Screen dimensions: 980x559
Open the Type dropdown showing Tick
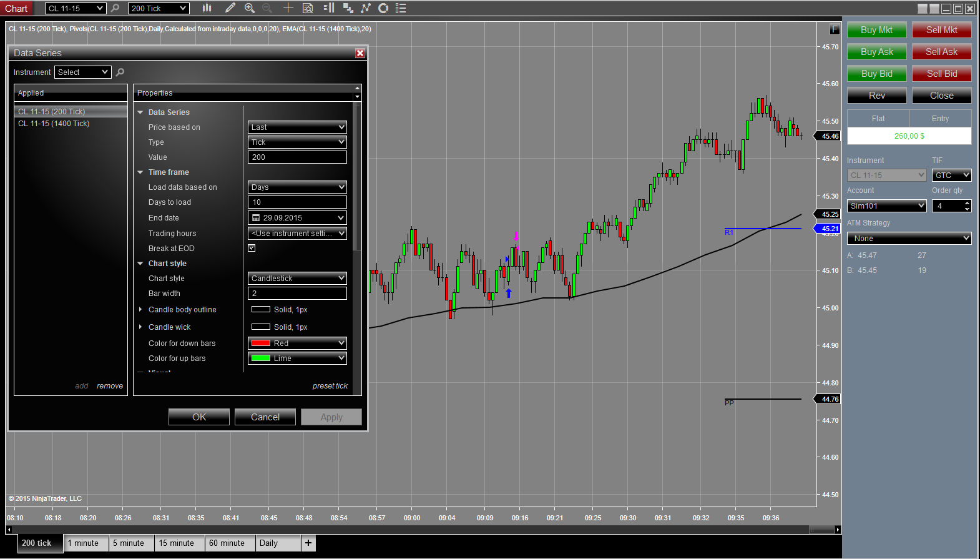(x=297, y=142)
